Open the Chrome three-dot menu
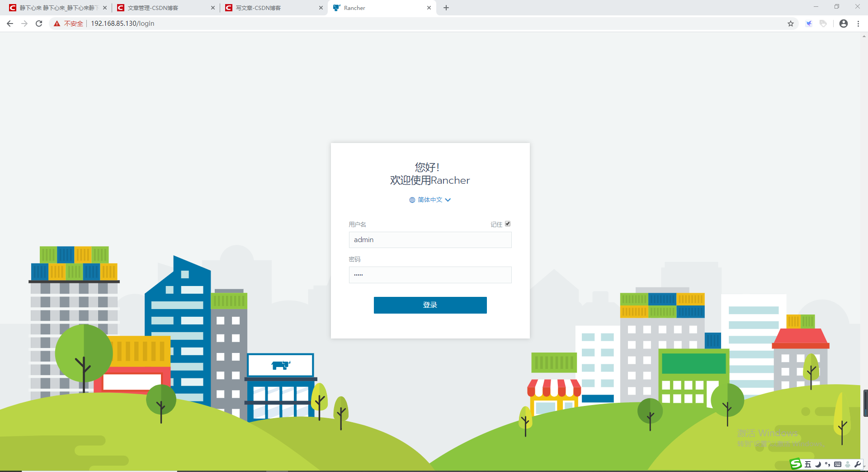Screen dimensions: 868x472 pyautogui.click(x=858, y=24)
